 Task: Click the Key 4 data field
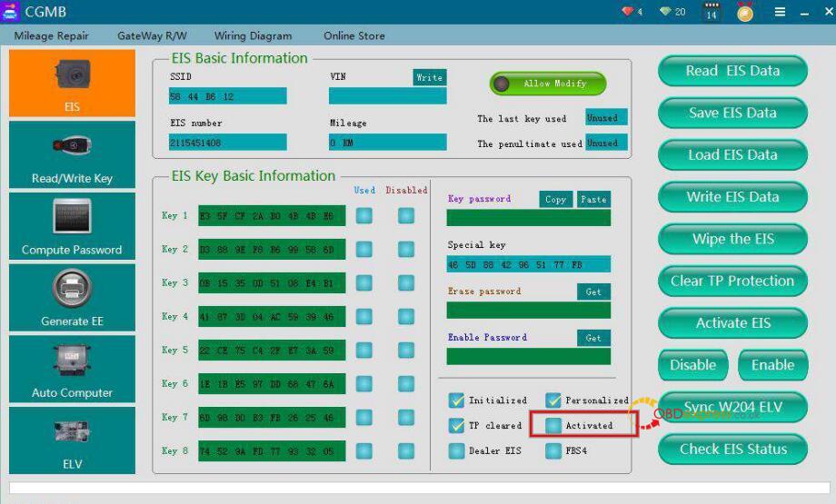272,316
